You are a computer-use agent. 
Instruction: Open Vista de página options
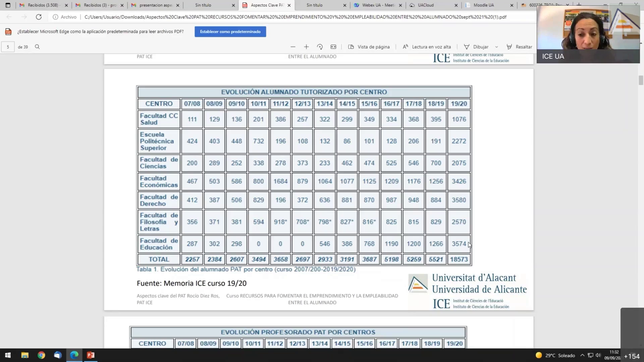click(369, 47)
